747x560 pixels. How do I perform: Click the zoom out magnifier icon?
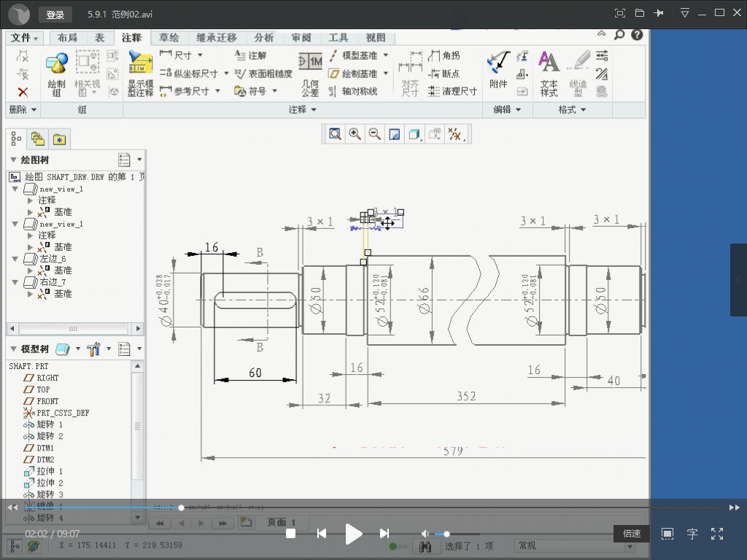pos(375,134)
